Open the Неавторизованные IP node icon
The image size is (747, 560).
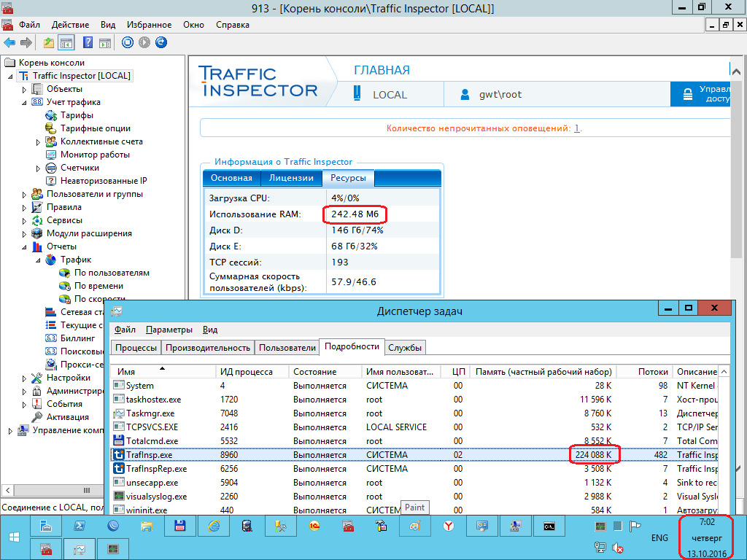coord(51,181)
